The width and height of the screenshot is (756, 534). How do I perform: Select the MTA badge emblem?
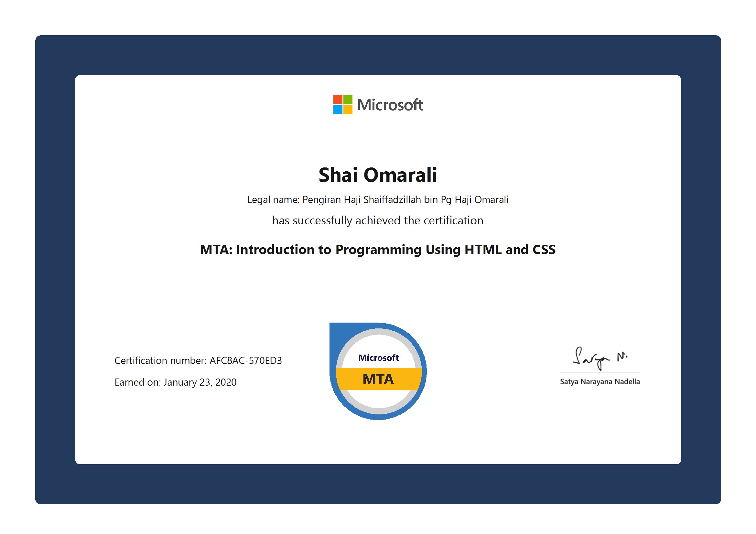(x=379, y=372)
